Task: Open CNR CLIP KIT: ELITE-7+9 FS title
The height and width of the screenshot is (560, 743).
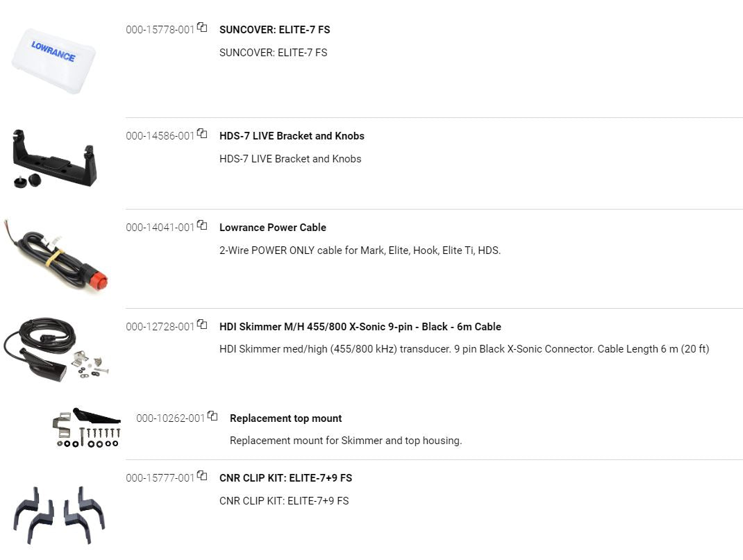Action: [x=285, y=478]
